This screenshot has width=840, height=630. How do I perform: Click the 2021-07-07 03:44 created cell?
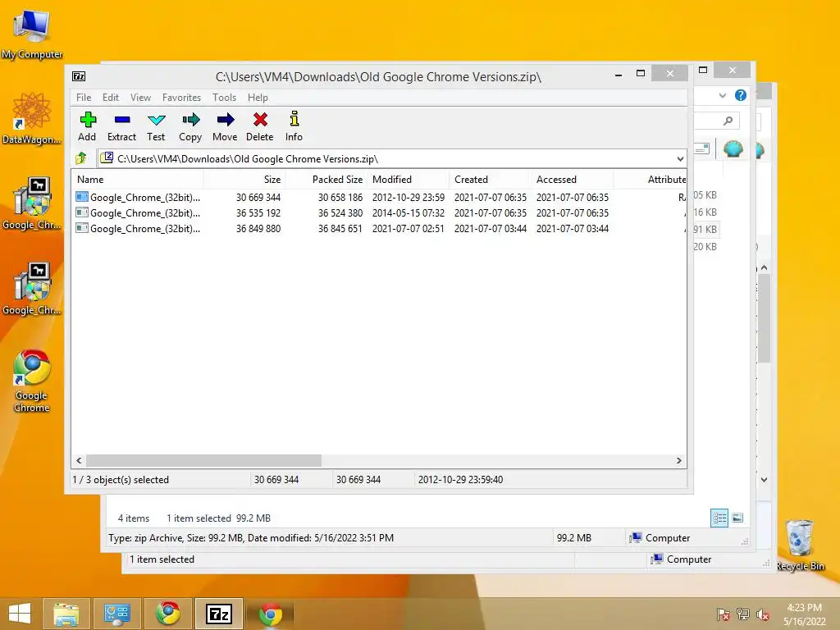491,228
